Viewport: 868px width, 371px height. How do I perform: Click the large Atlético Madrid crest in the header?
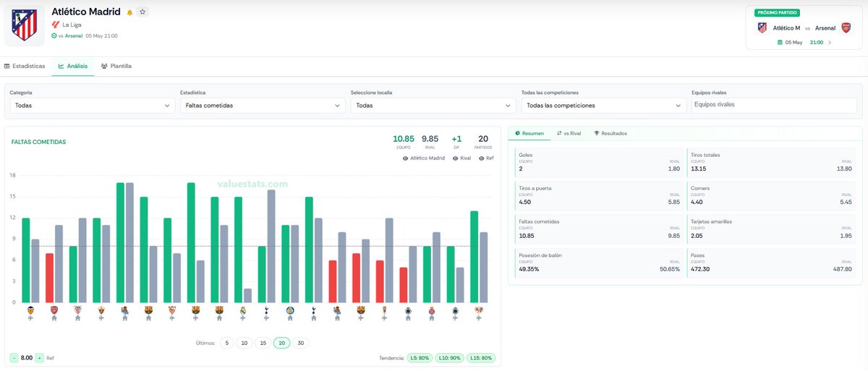coord(25,24)
